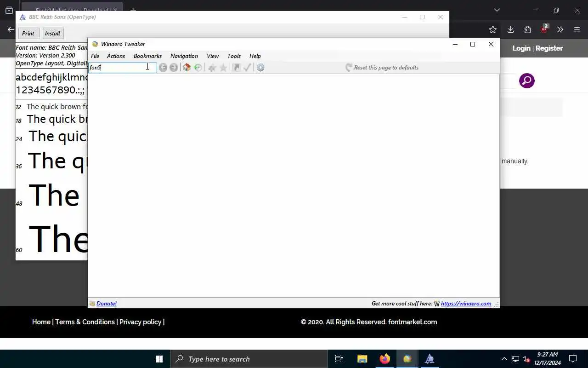Click the Donate! link

click(107, 304)
